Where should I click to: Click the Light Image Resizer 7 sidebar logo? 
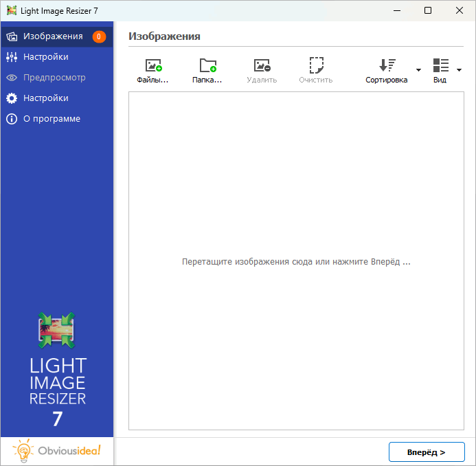57,370
